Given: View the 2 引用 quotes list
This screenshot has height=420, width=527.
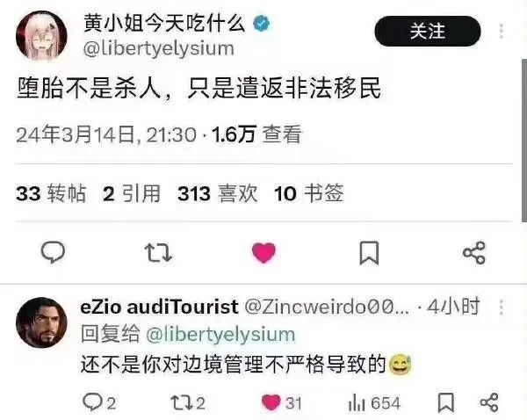Looking at the screenshot, I should tap(132, 193).
